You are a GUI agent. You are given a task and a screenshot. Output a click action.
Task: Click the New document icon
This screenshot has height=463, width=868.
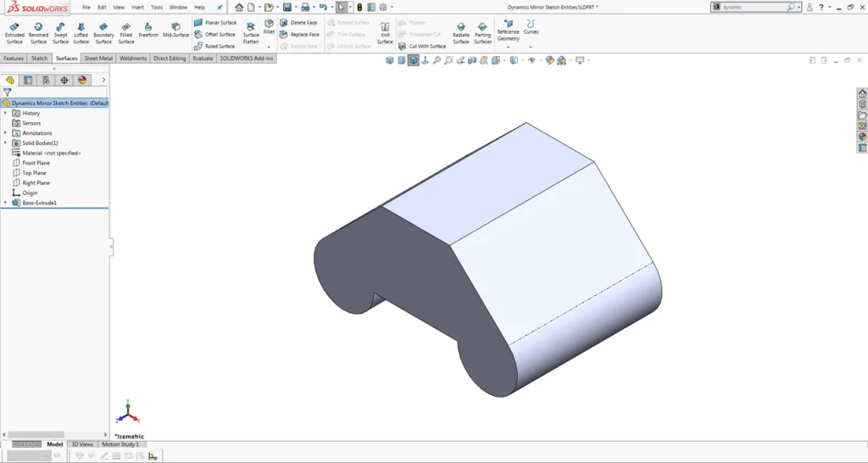(252, 7)
